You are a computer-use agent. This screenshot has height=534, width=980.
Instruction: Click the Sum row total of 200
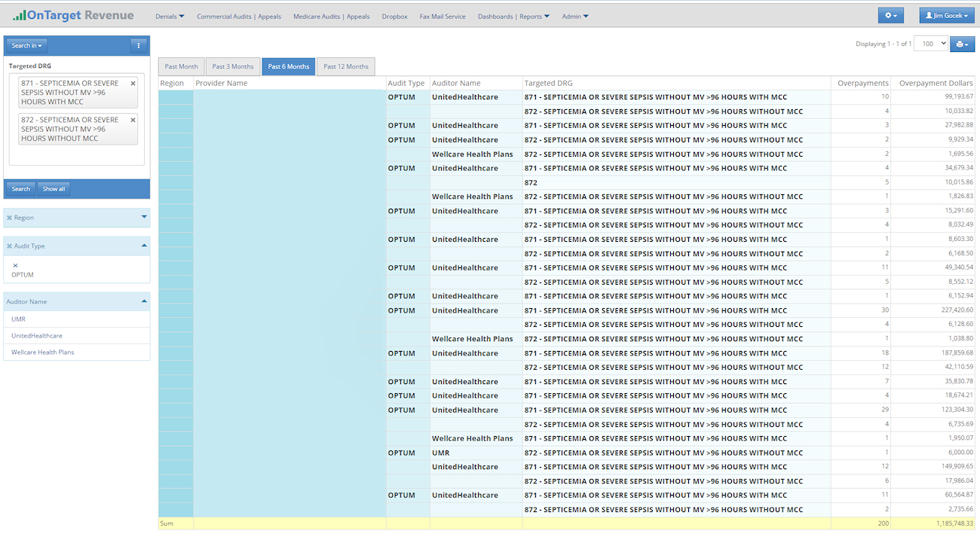[861, 523]
